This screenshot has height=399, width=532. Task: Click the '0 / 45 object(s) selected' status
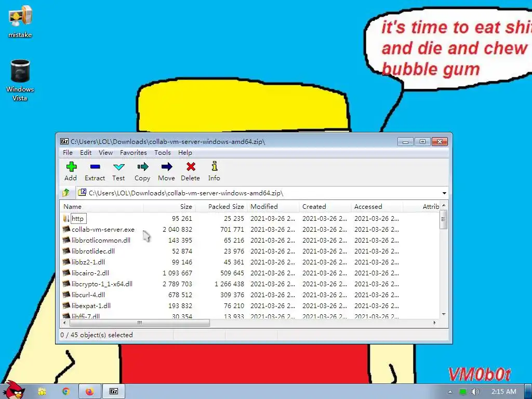pyautogui.click(x=97, y=335)
